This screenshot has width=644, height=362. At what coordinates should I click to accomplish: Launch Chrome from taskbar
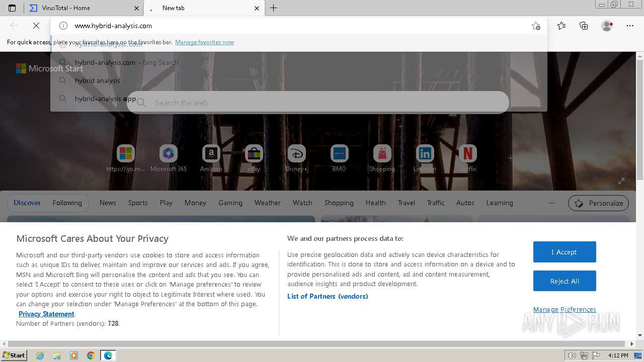point(91,355)
